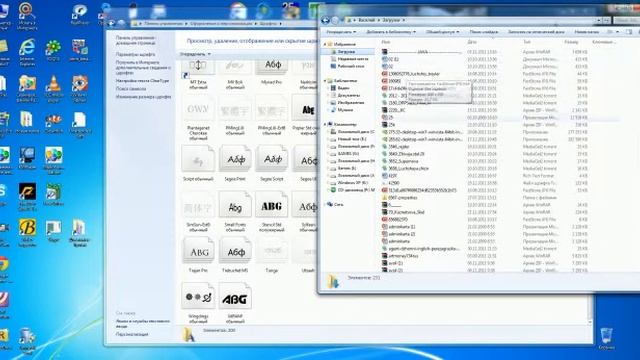
Task: Sort files by the Имя column header
Action: point(386,42)
